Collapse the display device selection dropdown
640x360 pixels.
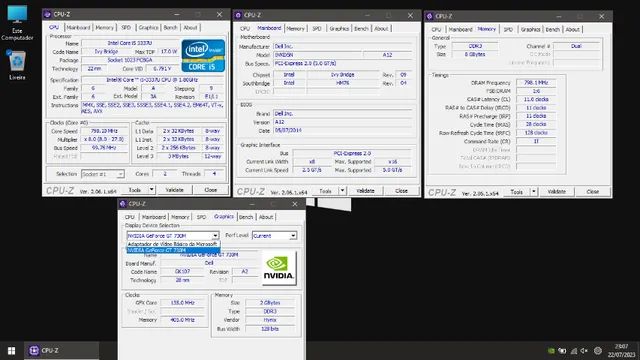coord(215,236)
